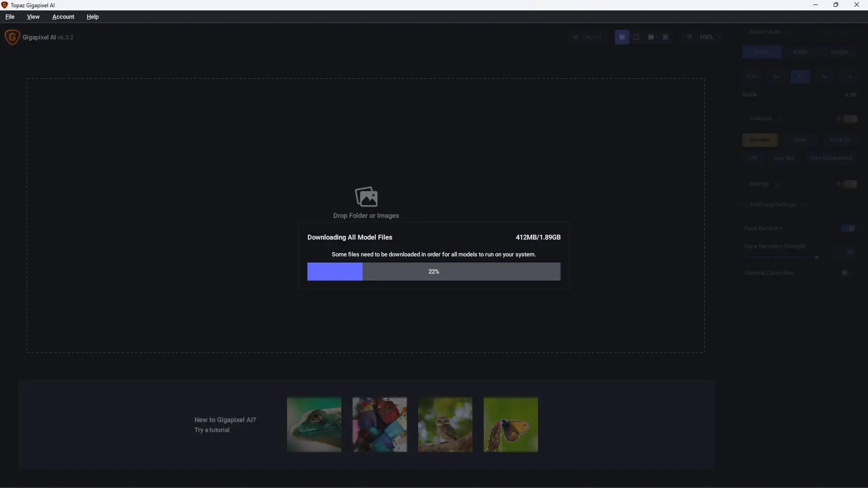Viewport: 868px width, 488px height.
Task: Click the drop images picture icon
Action: coord(366,197)
